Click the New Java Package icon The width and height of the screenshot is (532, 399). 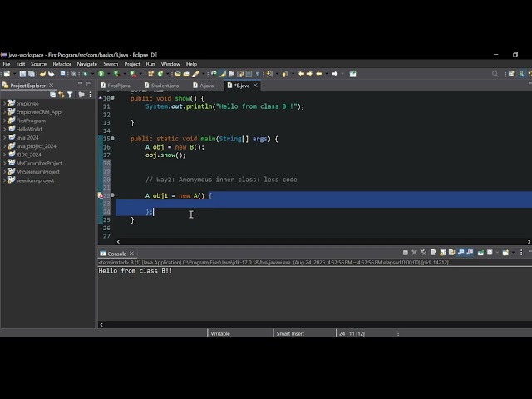151,74
